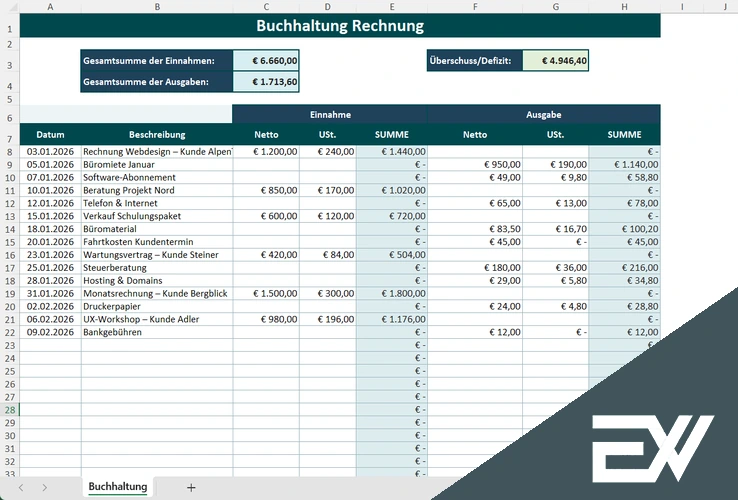Select date cell 03.01.2026
Screen dimensions: 738x500
(50, 152)
